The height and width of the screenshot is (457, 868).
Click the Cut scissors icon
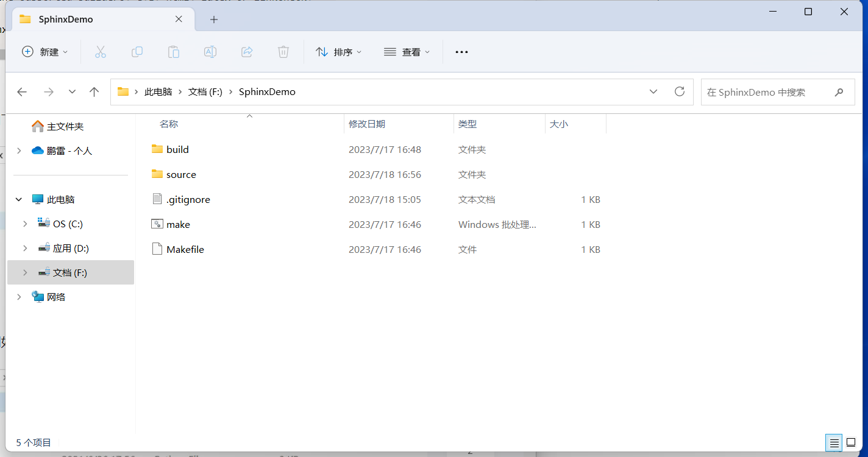(101, 52)
